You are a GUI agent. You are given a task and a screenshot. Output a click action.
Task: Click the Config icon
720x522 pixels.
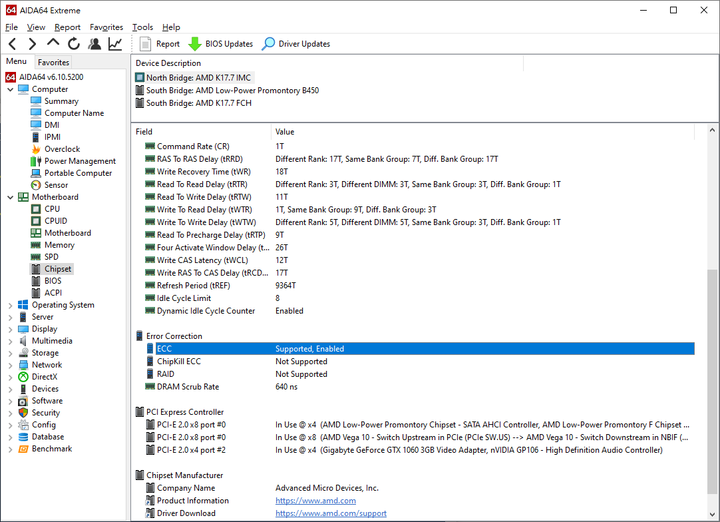tap(23, 425)
